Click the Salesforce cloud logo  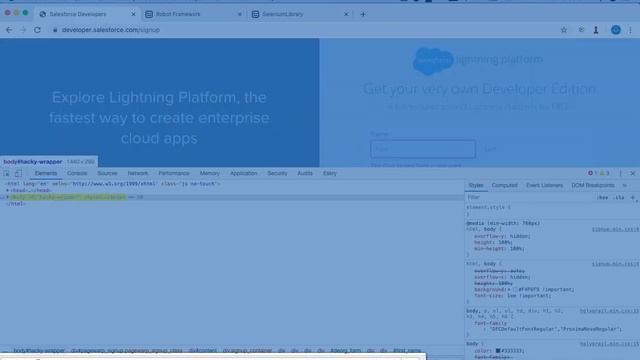(433, 61)
